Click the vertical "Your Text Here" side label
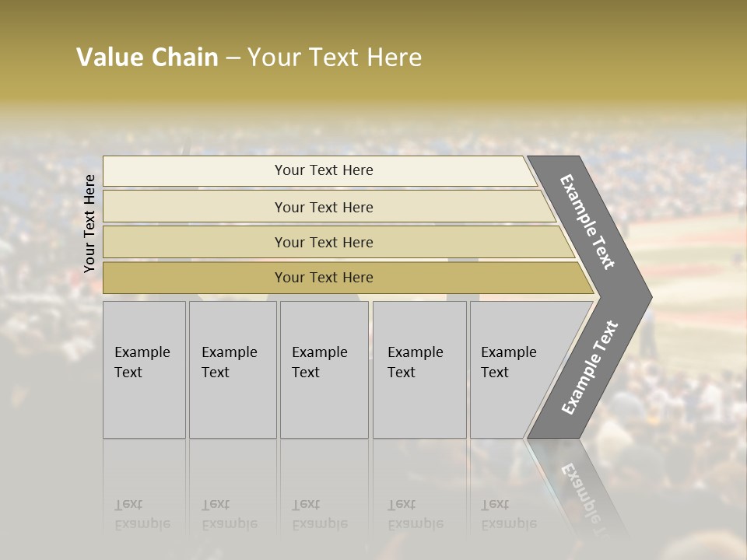747x560 pixels. tap(89, 223)
